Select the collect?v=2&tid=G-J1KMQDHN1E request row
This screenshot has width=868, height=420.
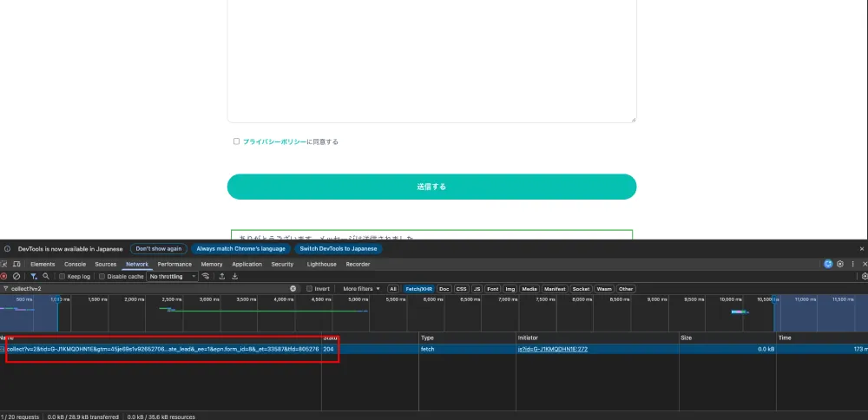pyautogui.click(x=434, y=349)
